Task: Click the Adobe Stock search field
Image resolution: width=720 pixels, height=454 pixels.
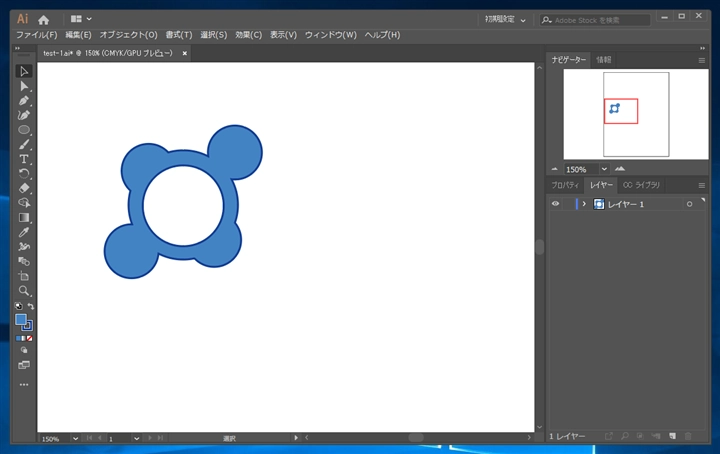Action: 595,20
